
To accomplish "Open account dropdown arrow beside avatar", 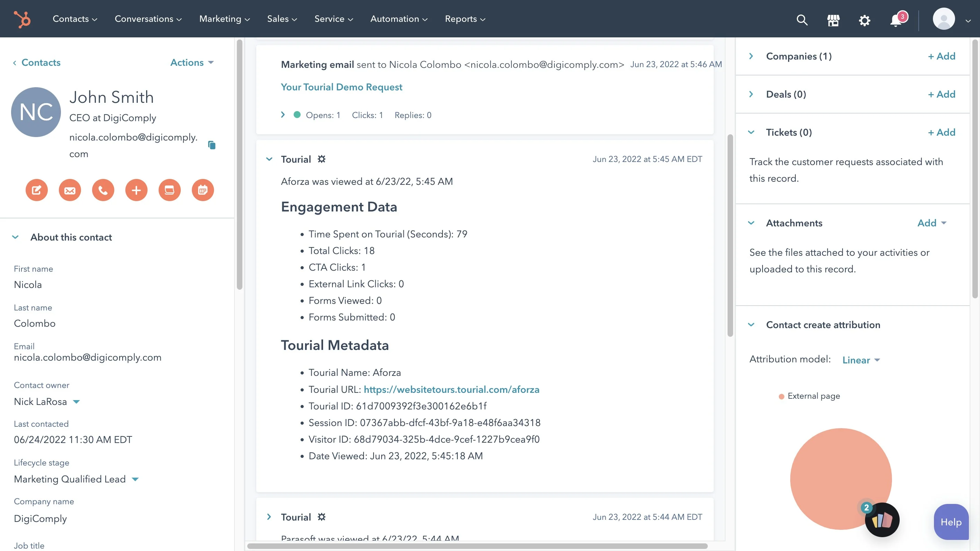I will (x=968, y=21).
